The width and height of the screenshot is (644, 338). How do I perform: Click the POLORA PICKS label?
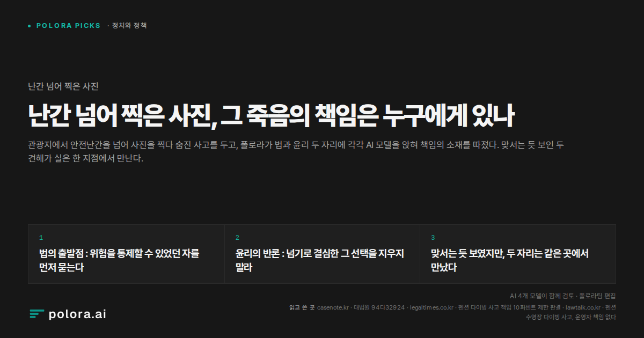pos(68,26)
